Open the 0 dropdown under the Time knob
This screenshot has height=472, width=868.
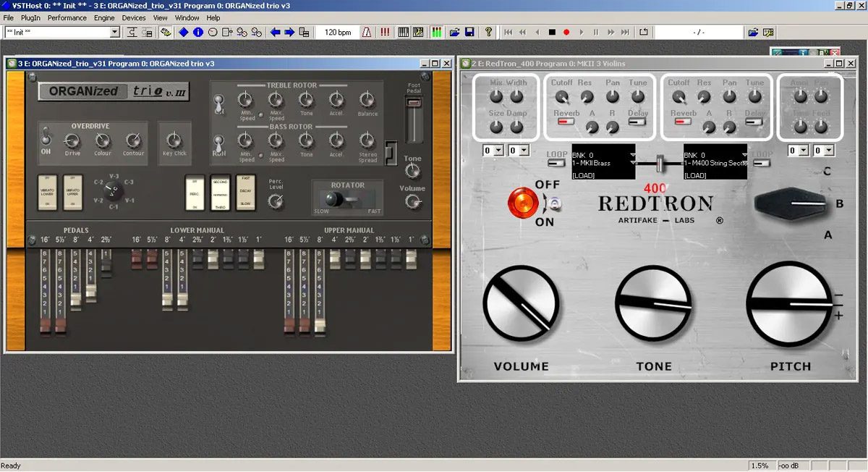point(799,151)
